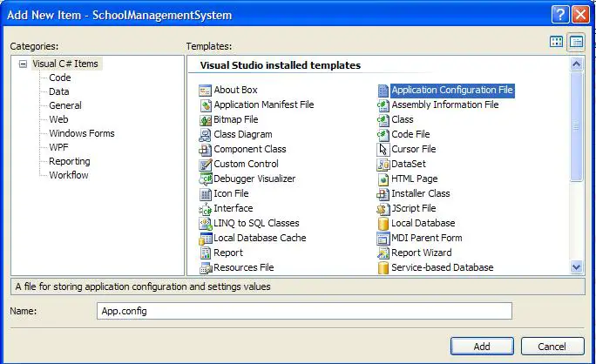596x364 pixels.
Task: Click the Local Database cylinder icon
Action: point(383,224)
